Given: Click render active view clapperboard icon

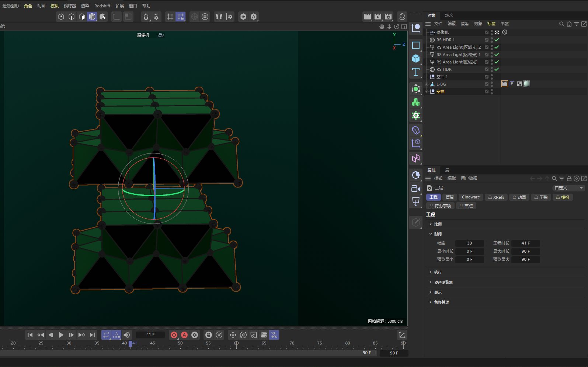Looking at the screenshot, I should (x=368, y=17).
